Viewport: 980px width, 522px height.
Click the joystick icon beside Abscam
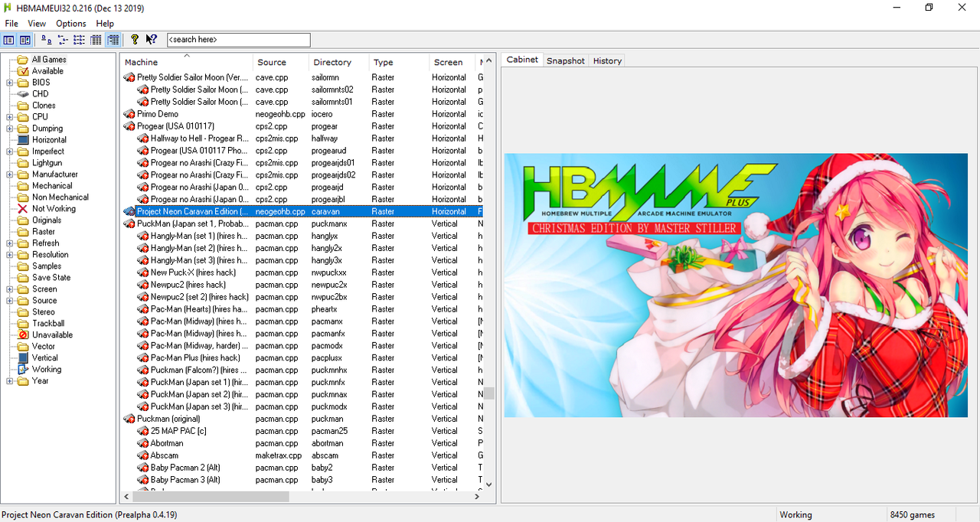click(x=142, y=455)
